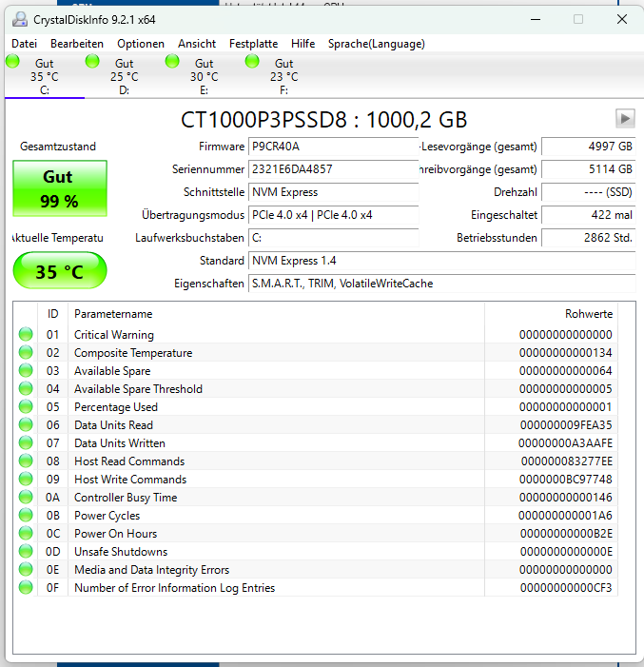The image size is (644, 667).
Task: Click the disk title CT1000P3PSSD8 : 1000,2 GB
Action: click(323, 119)
